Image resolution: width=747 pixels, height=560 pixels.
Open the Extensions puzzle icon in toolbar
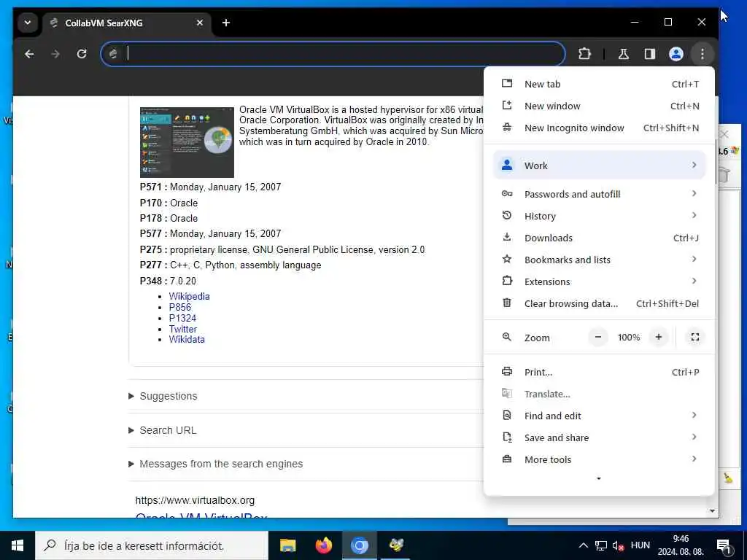(x=584, y=54)
